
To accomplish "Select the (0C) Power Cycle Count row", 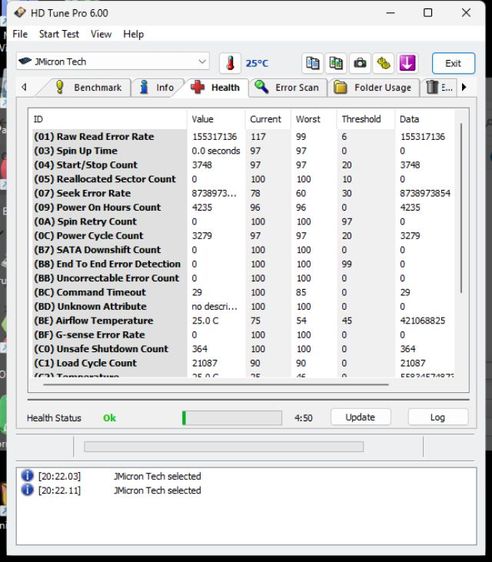I will 244,235.
